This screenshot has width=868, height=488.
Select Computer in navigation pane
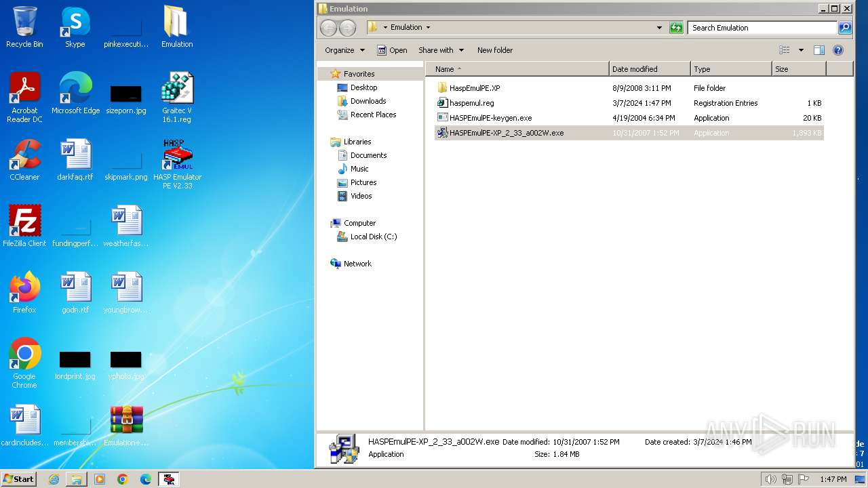pyautogui.click(x=359, y=223)
